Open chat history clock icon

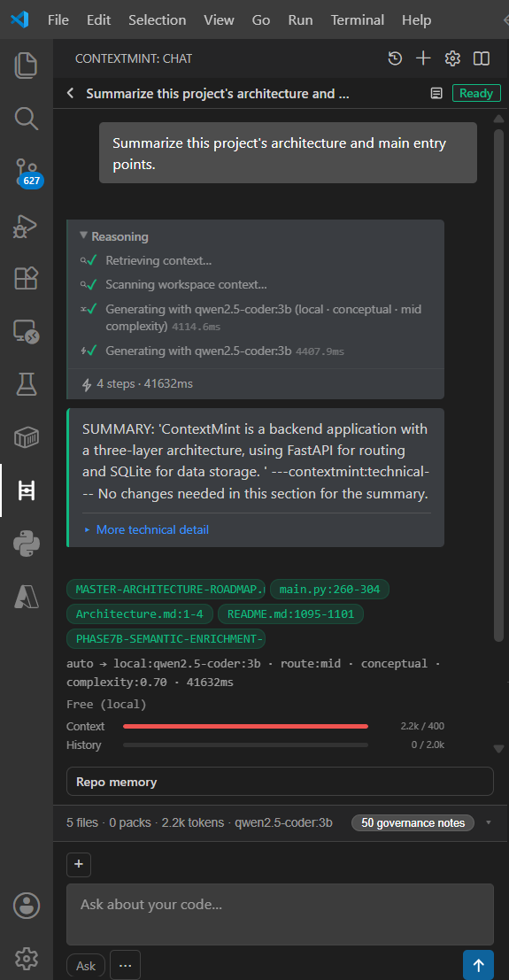click(395, 58)
